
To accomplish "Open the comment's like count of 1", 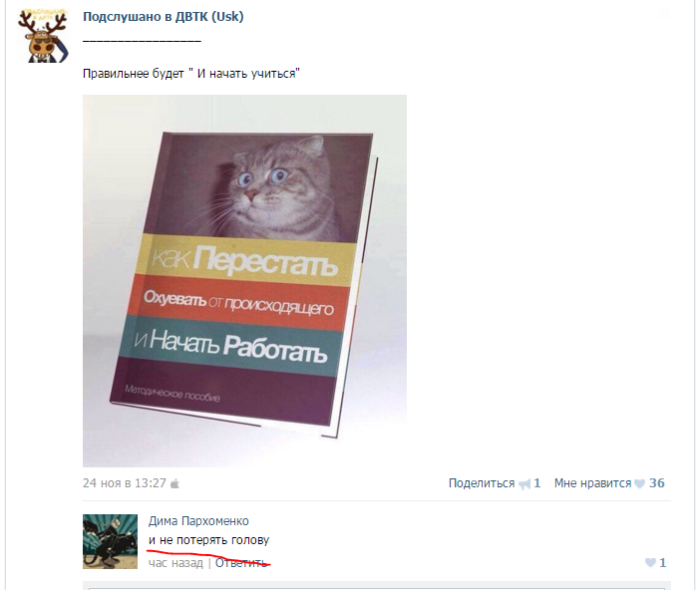I will point(662,563).
